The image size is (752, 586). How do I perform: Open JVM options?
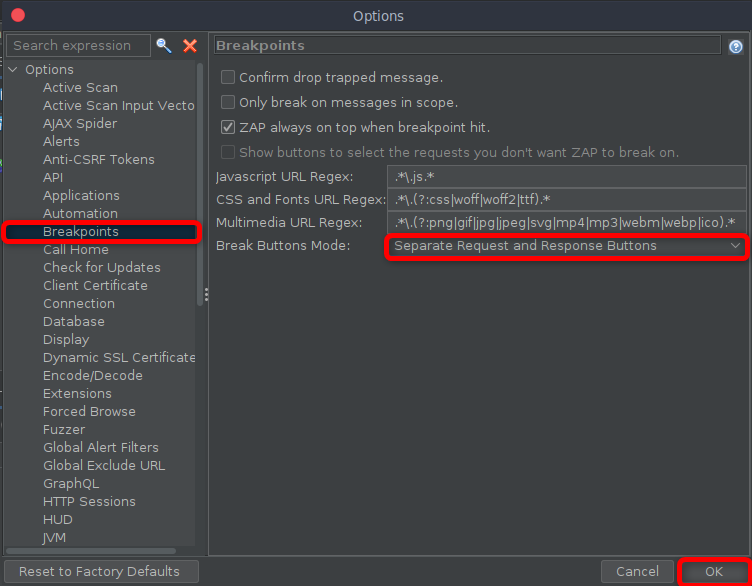coord(54,537)
